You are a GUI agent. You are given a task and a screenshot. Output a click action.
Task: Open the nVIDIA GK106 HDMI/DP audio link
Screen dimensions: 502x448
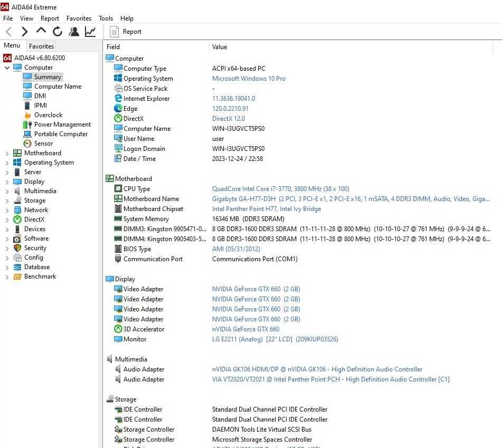click(x=317, y=369)
